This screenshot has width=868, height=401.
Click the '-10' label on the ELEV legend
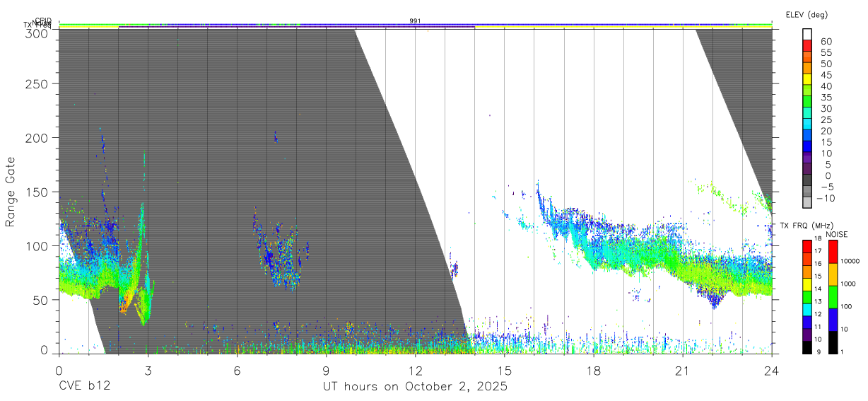point(827,199)
